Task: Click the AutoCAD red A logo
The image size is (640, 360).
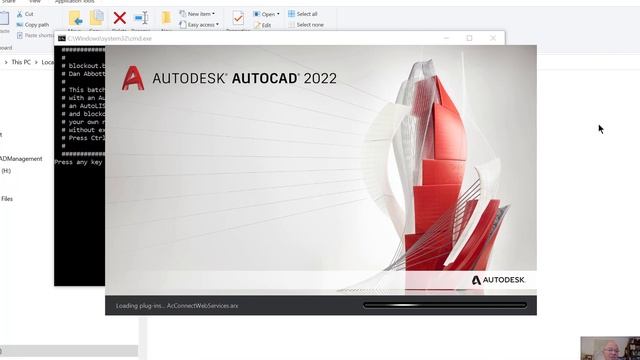Action: point(133,78)
